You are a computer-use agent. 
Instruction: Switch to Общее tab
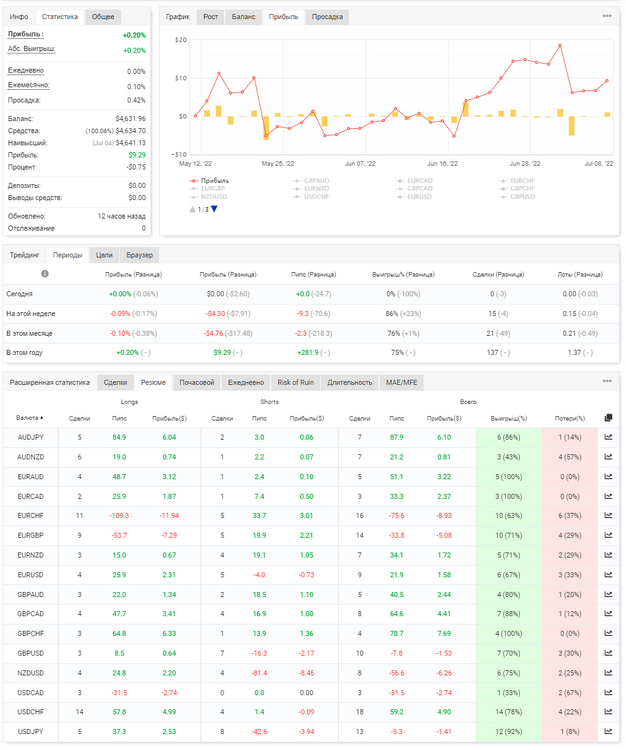pyautogui.click(x=103, y=17)
